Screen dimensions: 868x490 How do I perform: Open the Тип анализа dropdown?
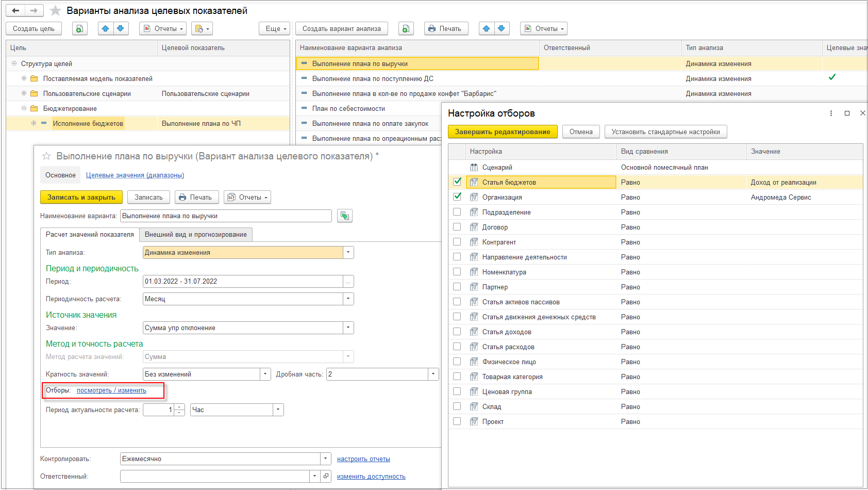pyautogui.click(x=348, y=253)
